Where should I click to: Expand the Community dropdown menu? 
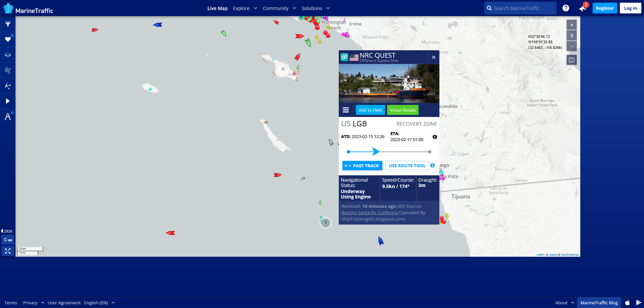(x=279, y=8)
